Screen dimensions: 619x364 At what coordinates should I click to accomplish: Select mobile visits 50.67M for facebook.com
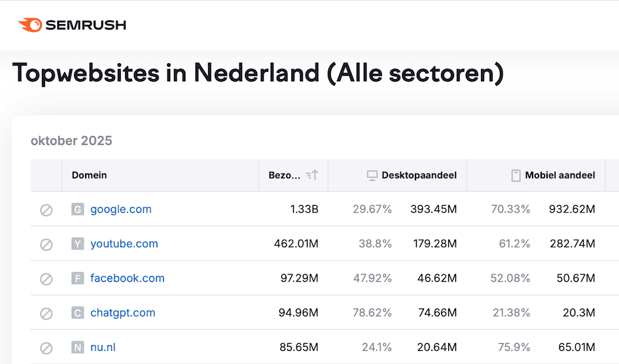[576, 278]
